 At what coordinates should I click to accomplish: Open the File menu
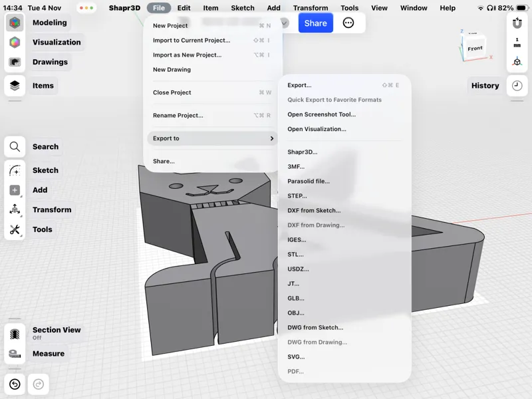(159, 8)
